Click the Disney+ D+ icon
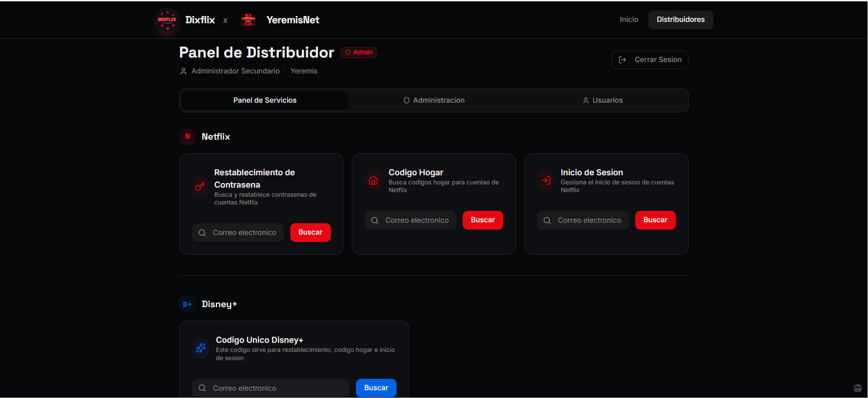This screenshot has height=398, width=868. point(188,304)
